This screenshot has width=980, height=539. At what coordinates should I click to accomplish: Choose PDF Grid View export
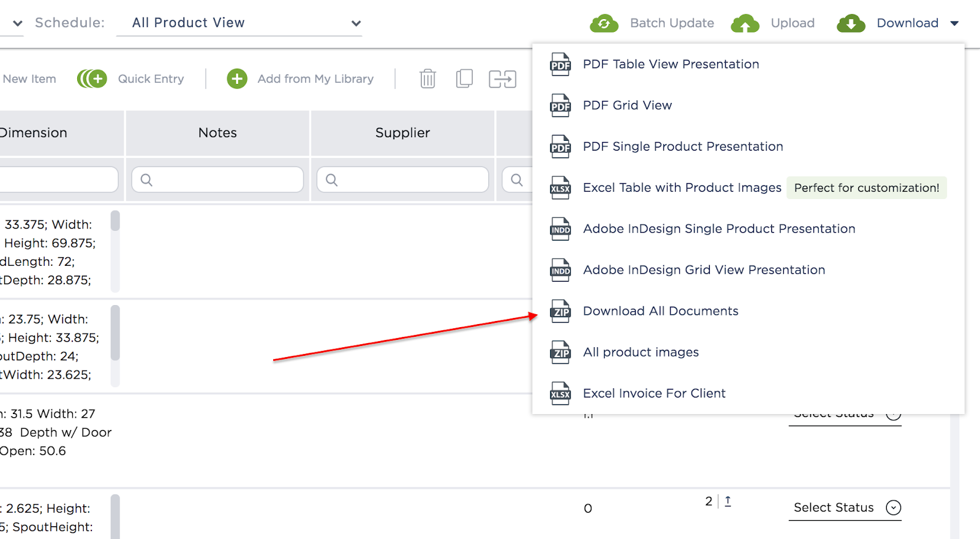[x=627, y=105]
